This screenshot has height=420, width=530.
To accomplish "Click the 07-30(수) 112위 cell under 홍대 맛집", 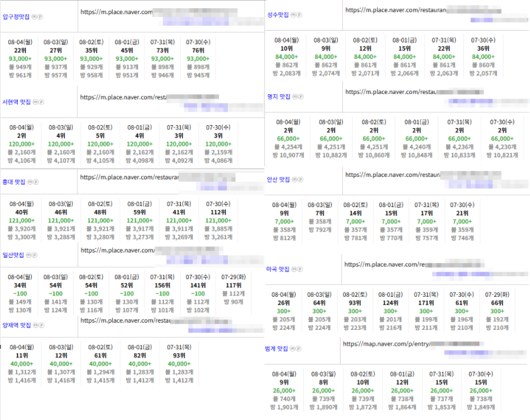I will click(218, 220).
